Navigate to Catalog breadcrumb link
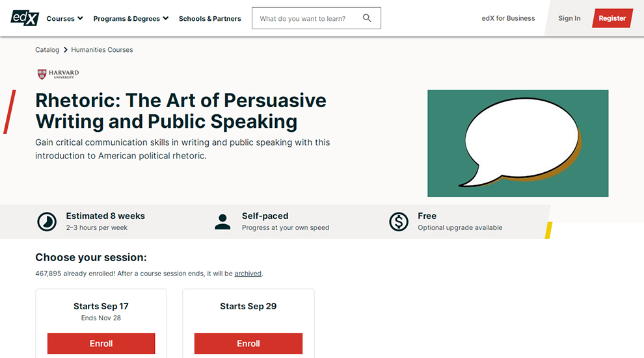Image resolution: width=644 pixels, height=358 pixels. point(47,50)
